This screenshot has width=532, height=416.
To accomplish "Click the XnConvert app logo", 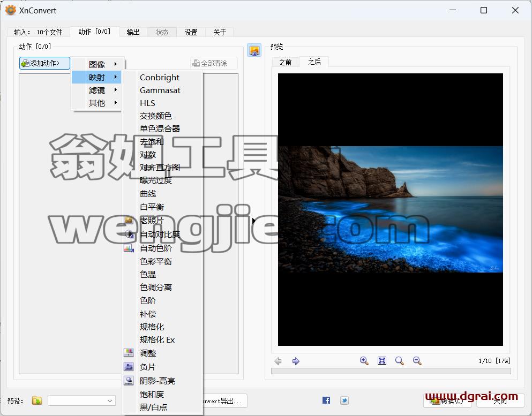I will click(11, 10).
